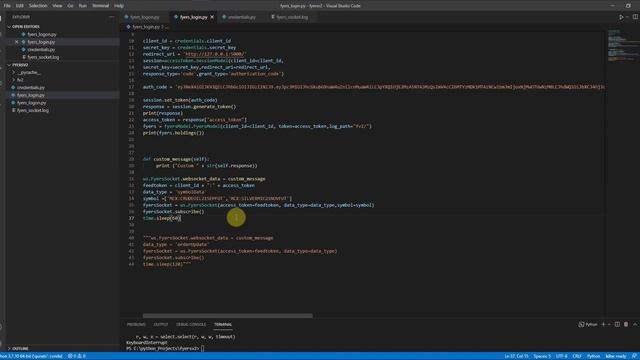Click the Ln 37, Col line position indicator
Viewport: 640px width, 360px height.
(516, 356)
